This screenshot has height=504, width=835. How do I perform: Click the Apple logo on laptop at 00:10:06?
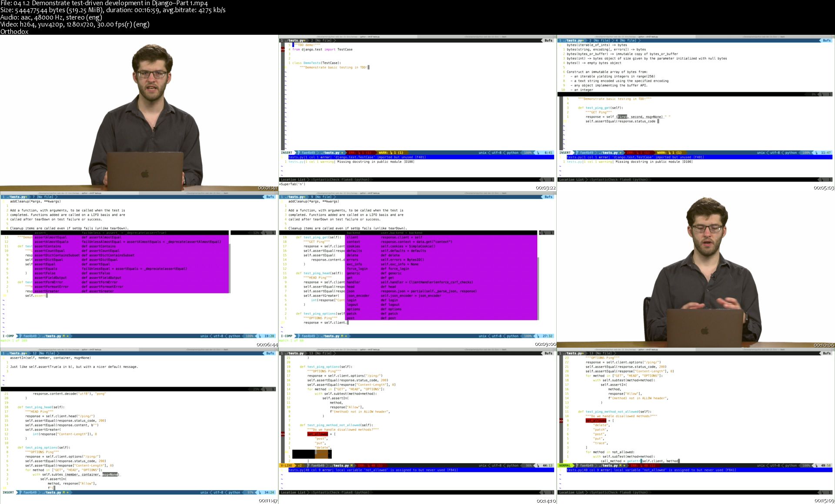pos(705,331)
